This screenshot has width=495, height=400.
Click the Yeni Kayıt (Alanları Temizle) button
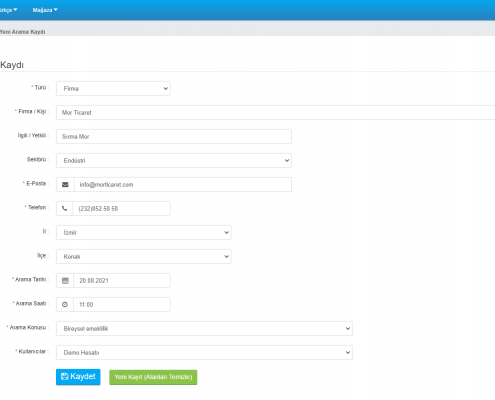click(153, 377)
